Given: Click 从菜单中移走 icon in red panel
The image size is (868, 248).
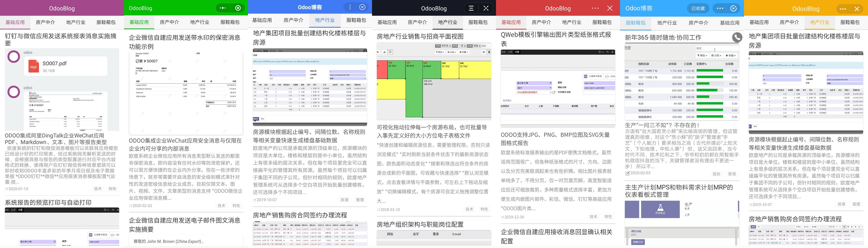Looking at the screenshot, I should pos(586,76).
